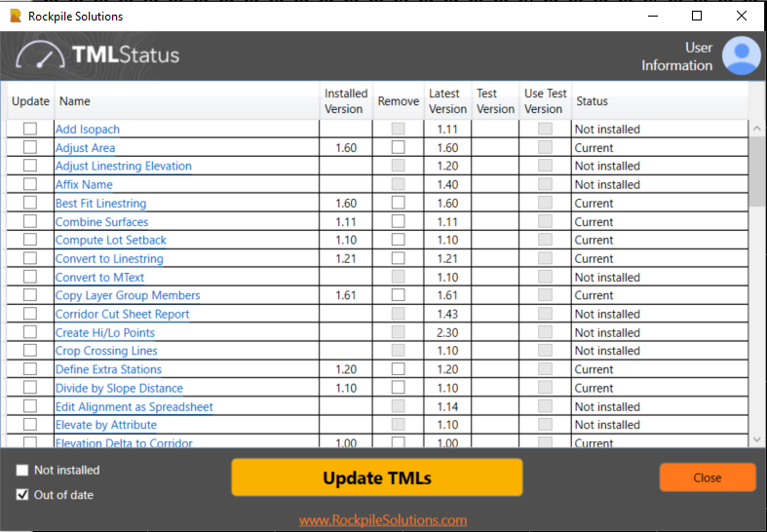Select the Status cell of Divide by Slope Distance
Viewport: 767px width, 532px height.
(x=660, y=388)
